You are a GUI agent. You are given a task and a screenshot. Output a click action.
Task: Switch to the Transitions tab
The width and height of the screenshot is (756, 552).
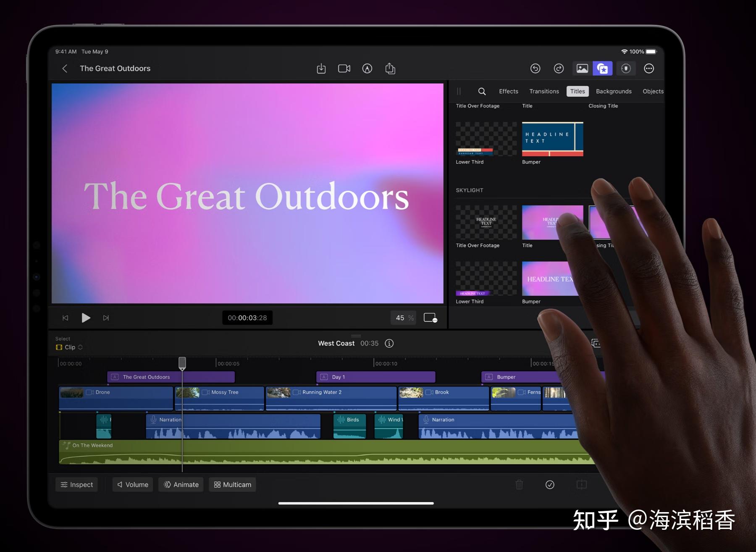[544, 91]
